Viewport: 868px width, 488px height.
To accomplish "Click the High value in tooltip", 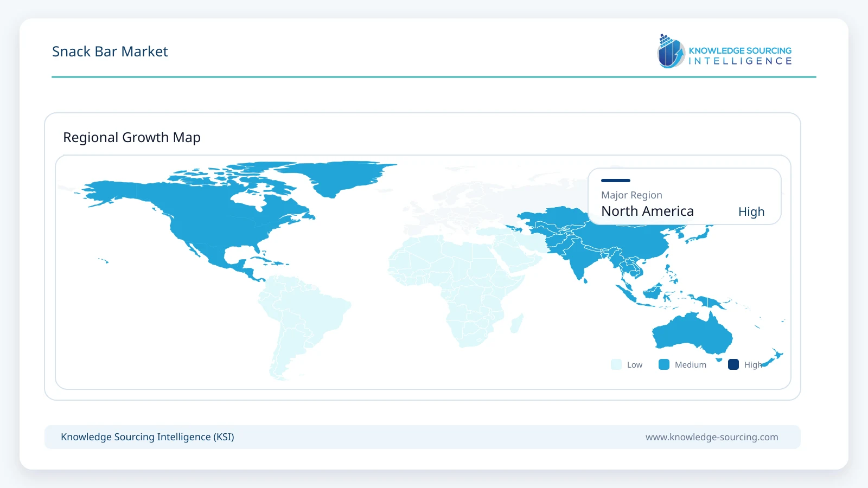I will click(751, 211).
